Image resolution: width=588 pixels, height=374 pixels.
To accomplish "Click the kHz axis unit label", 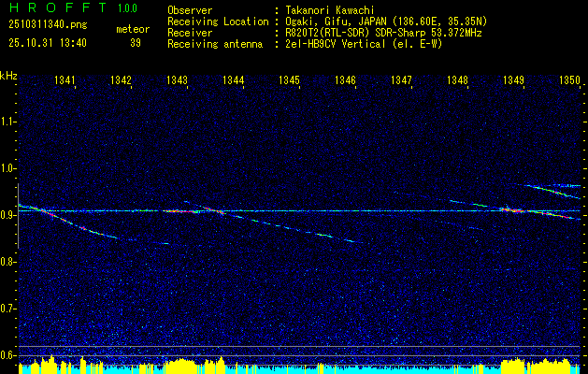I will tap(8, 77).
